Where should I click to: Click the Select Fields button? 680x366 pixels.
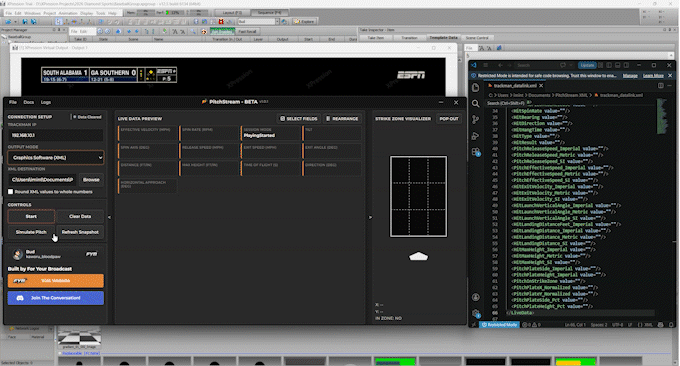pos(299,118)
